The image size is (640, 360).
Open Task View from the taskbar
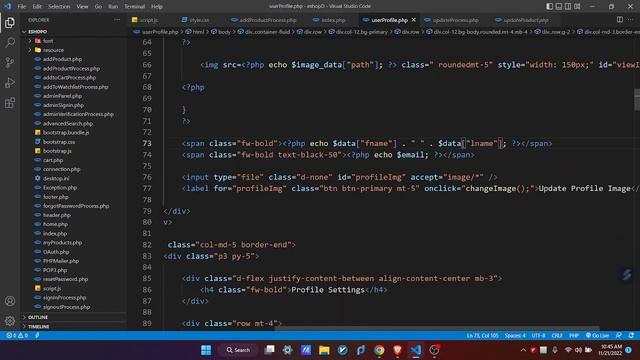269,350
